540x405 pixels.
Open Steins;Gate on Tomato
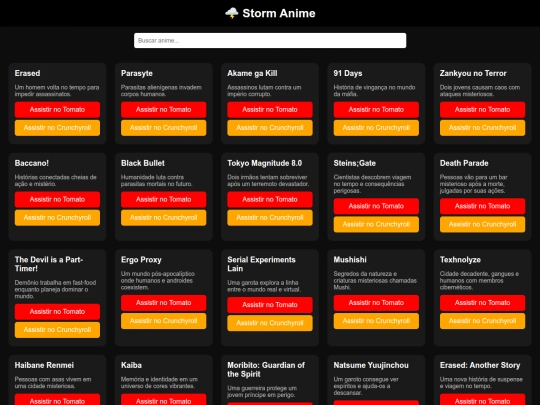pyautogui.click(x=376, y=206)
